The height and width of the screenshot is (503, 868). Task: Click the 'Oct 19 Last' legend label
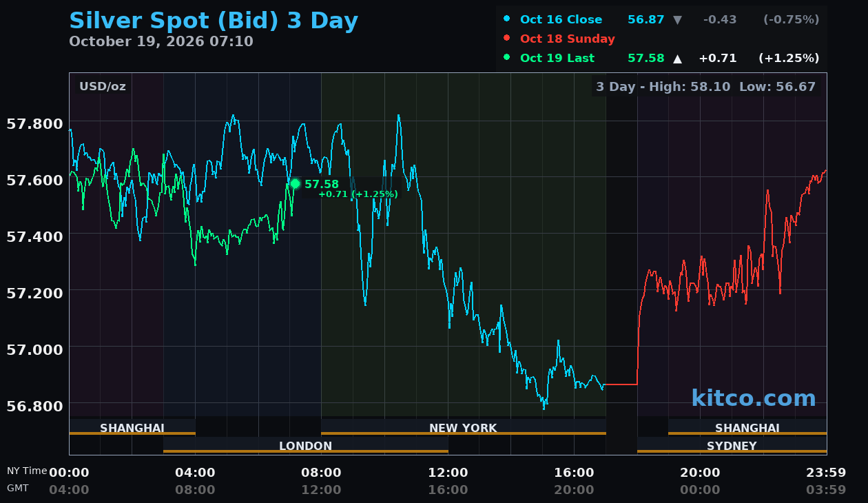coord(557,58)
